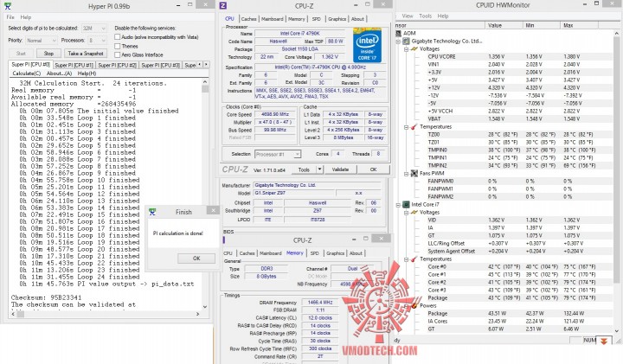The height and width of the screenshot is (364, 623).
Task: Click OK in the Finish dialog
Action: (x=196, y=259)
